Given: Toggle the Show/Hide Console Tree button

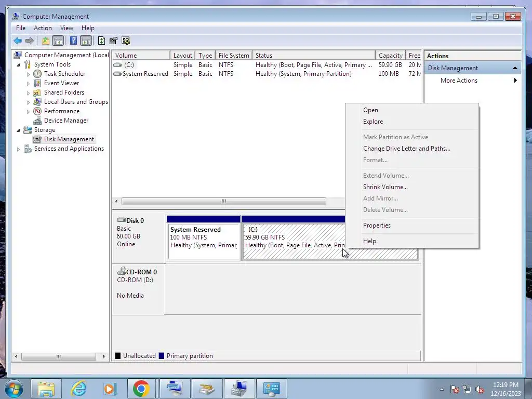Looking at the screenshot, I should 58,41.
